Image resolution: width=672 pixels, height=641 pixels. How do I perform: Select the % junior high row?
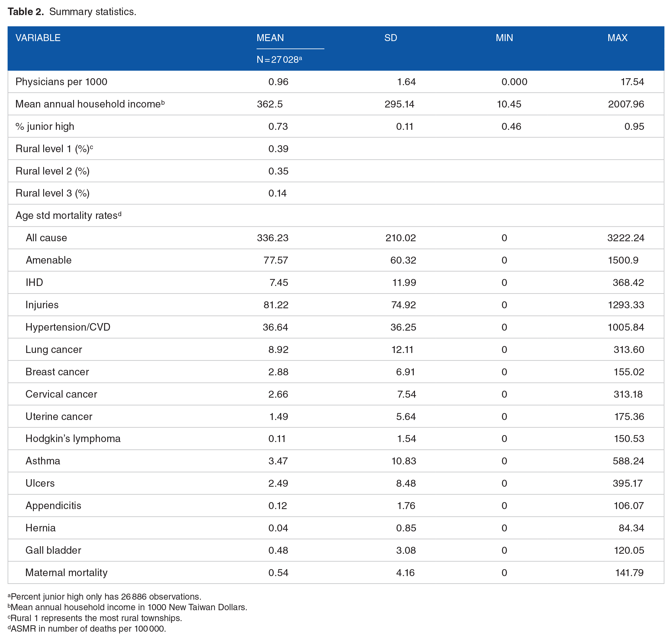pyautogui.click(x=336, y=126)
